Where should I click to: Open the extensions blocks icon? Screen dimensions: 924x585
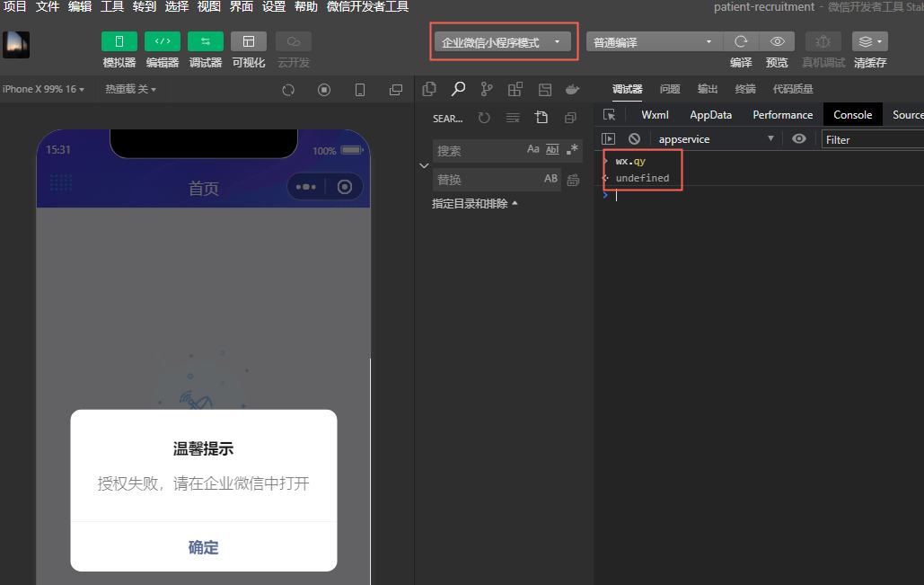[x=515, y=89]
